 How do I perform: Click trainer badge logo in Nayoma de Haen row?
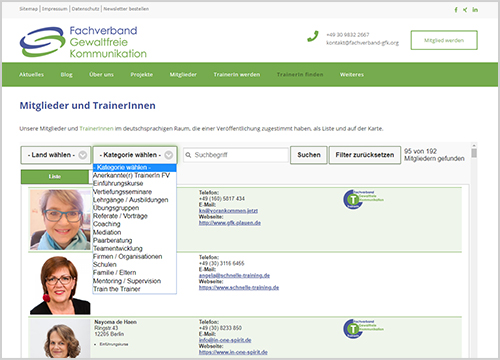[363, 329]
